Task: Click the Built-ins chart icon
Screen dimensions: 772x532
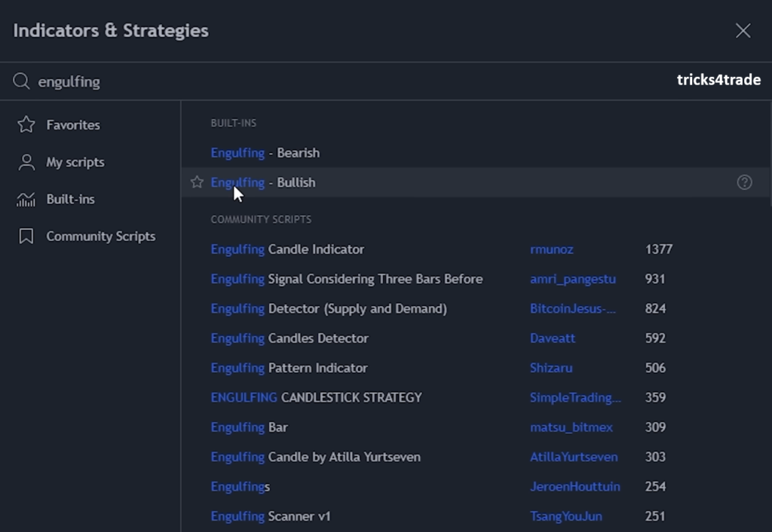Action: (26, 200)
